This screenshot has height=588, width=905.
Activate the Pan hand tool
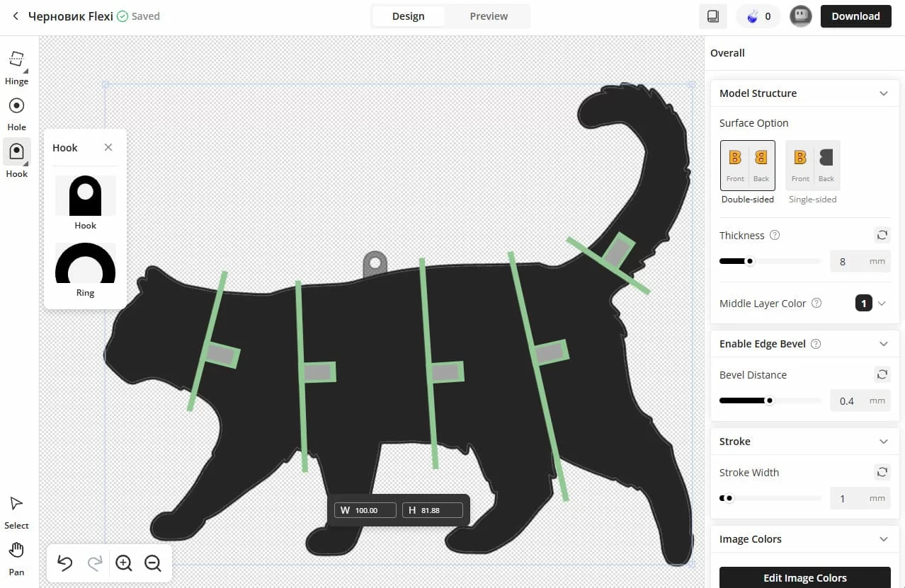(x=16, y=558)
